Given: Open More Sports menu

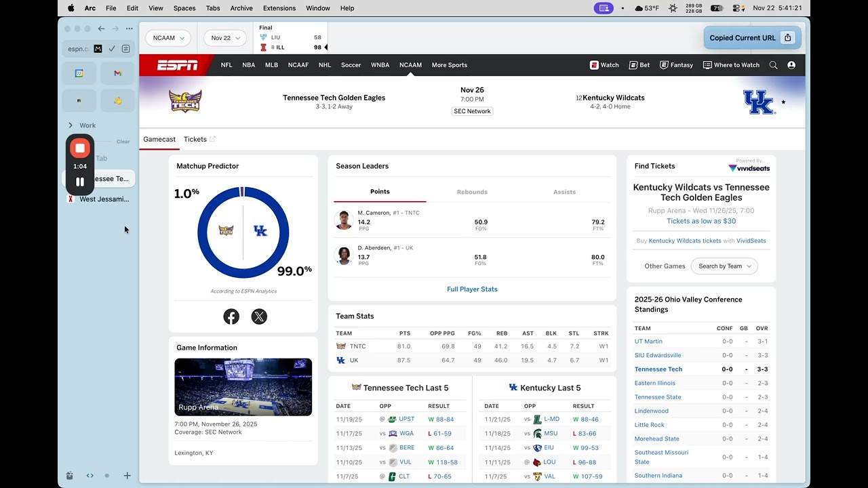Looking at the screenshot, I should pos(449,65).
